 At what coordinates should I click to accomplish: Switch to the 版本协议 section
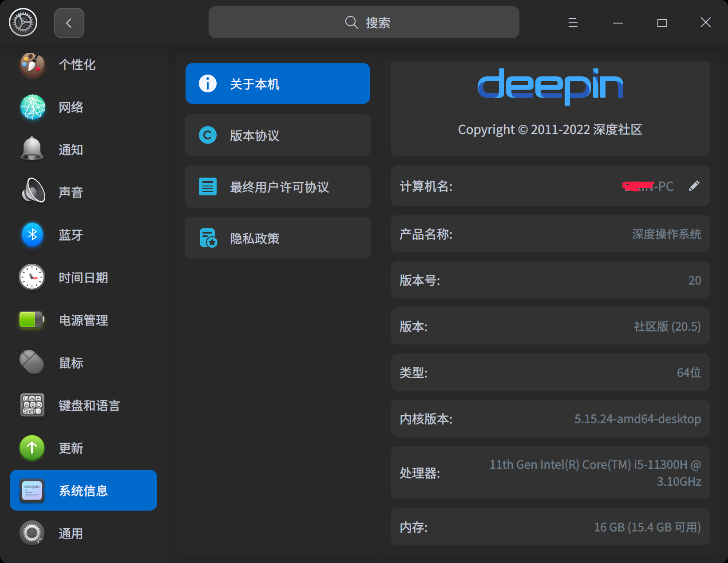[277, 135]
